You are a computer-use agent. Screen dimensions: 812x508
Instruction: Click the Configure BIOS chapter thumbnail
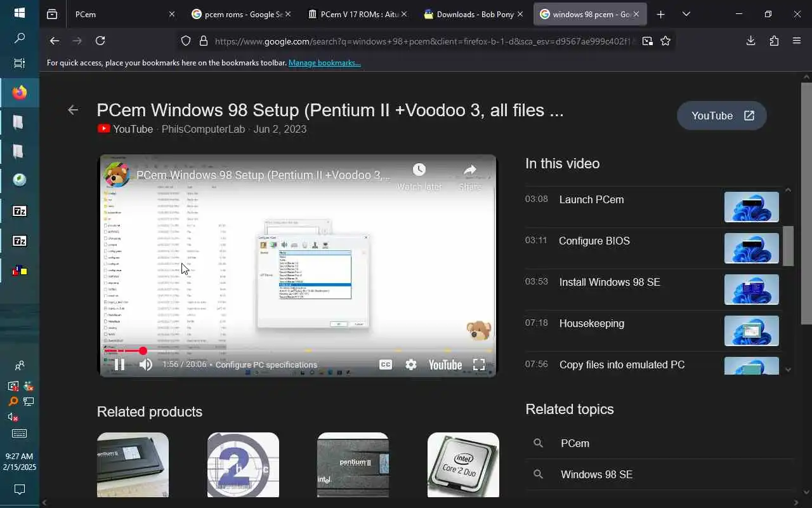click(752, 248)
